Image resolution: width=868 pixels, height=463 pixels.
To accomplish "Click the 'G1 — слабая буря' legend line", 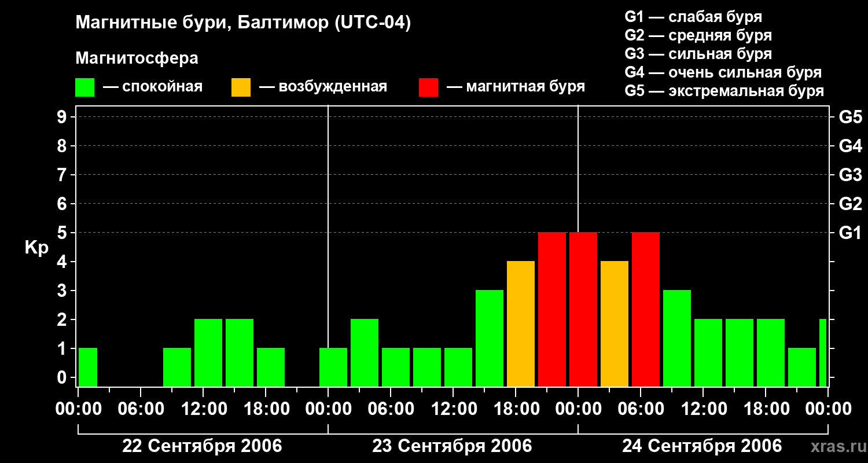I will (693, 17).
